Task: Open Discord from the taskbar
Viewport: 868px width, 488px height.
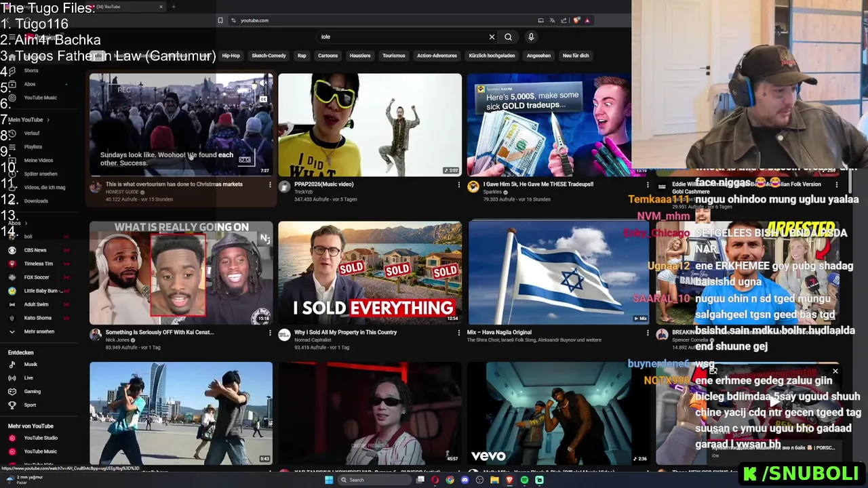Action: coord(465,480)
